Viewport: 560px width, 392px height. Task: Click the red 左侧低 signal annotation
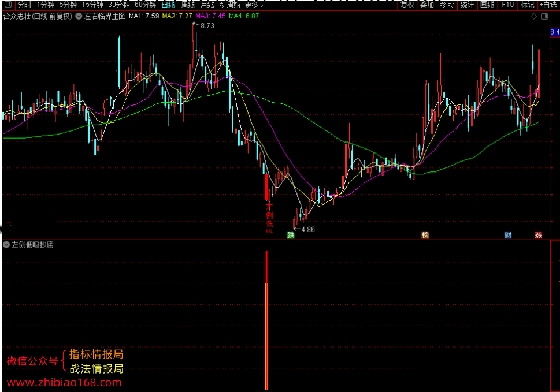pos(269,217)
